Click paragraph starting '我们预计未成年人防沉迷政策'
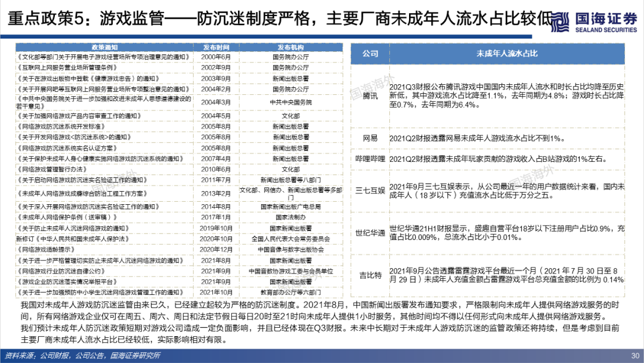Viewport: 644px width, 363px height. 320,334
